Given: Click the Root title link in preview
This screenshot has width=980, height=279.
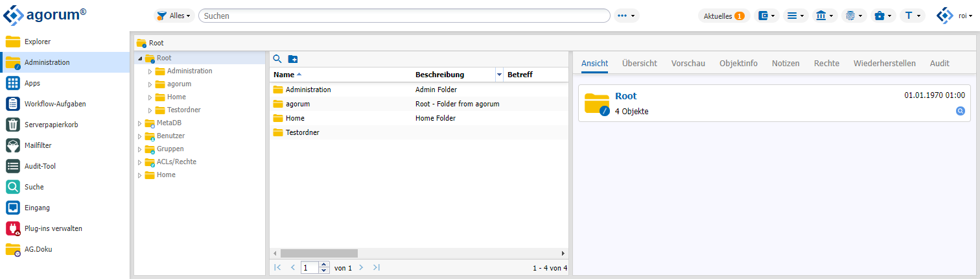Looking at the screenshot, I should [x=625, y=96].
